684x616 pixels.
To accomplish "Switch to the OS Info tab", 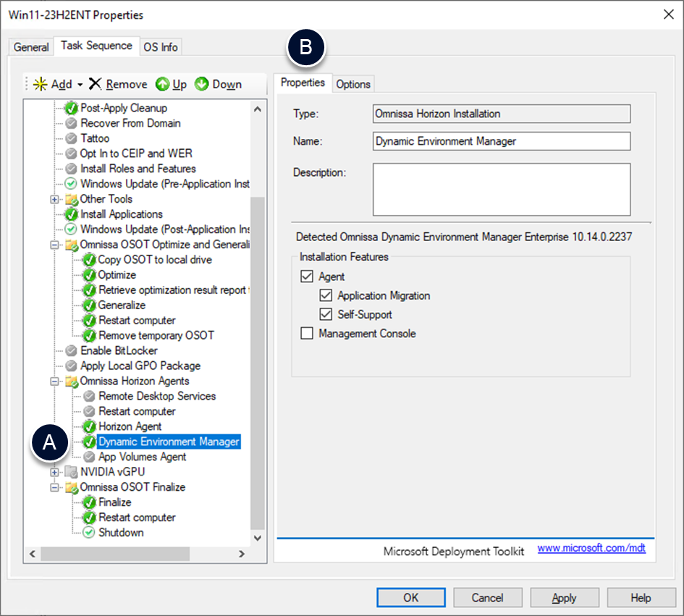I will [160, 47].
